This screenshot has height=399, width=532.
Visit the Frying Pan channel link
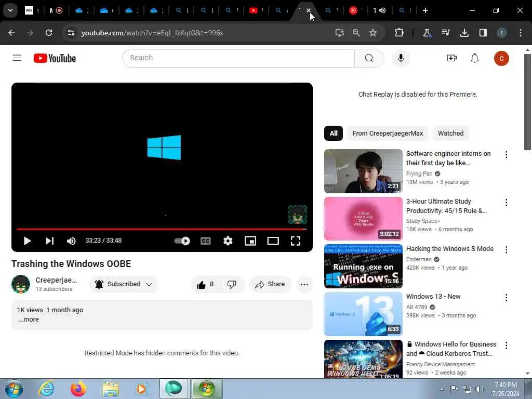tap(419, 174)
